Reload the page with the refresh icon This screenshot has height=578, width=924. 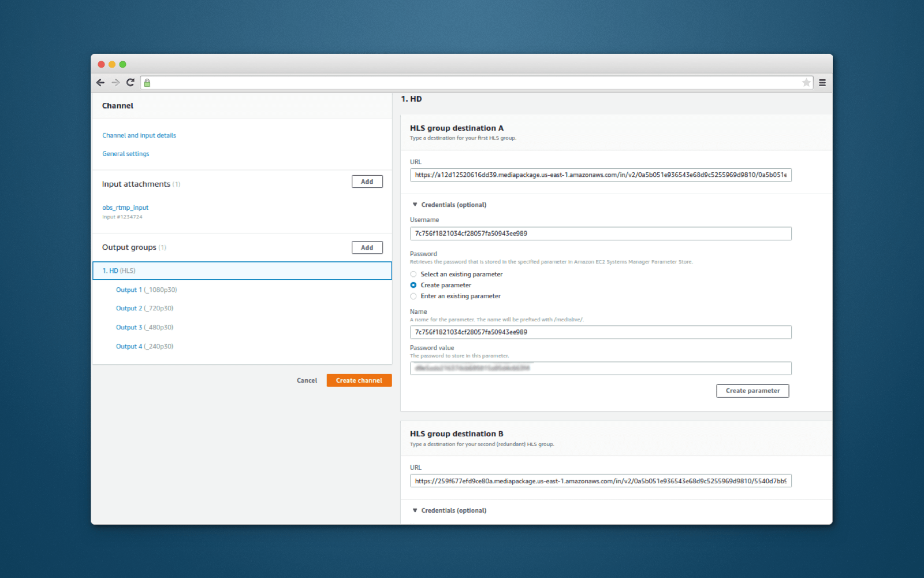point(131,83)
